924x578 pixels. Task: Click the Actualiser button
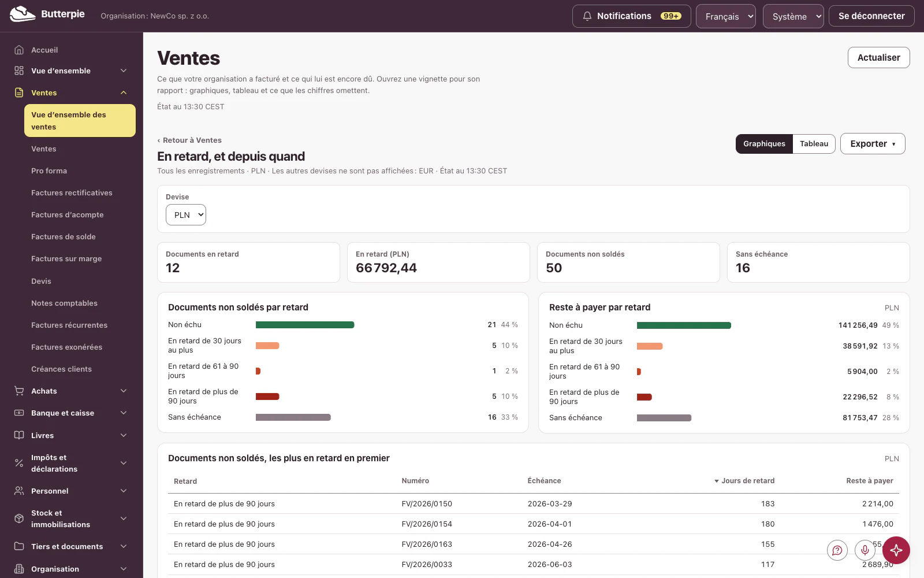point(878,58)
